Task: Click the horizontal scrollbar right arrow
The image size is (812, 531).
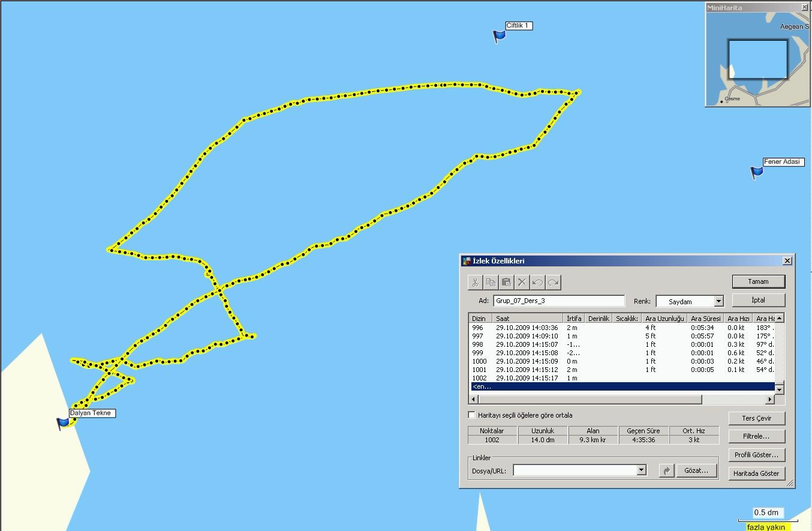Action: [x=770, y=399]
